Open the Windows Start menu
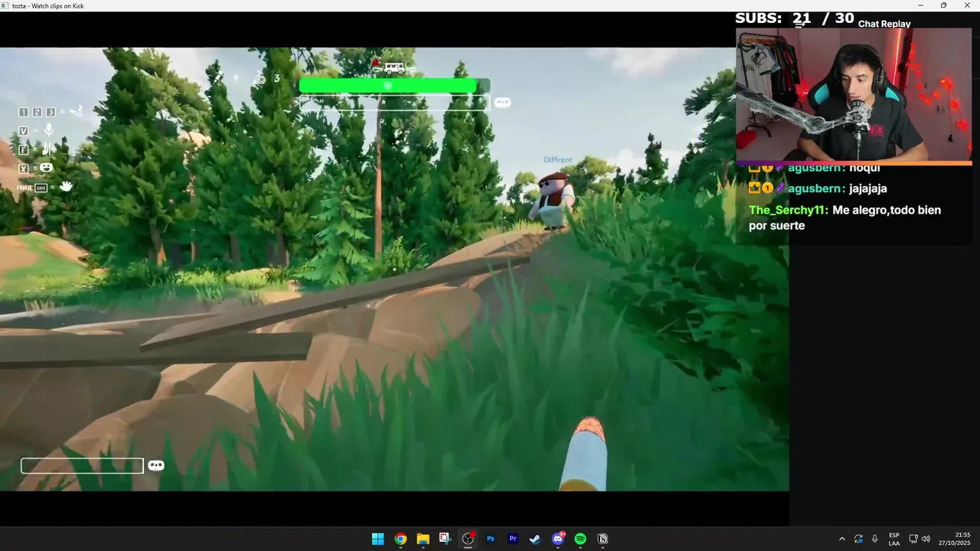This screenshot has height=551, width=980. pyautogui.click(x=377, y=539)
